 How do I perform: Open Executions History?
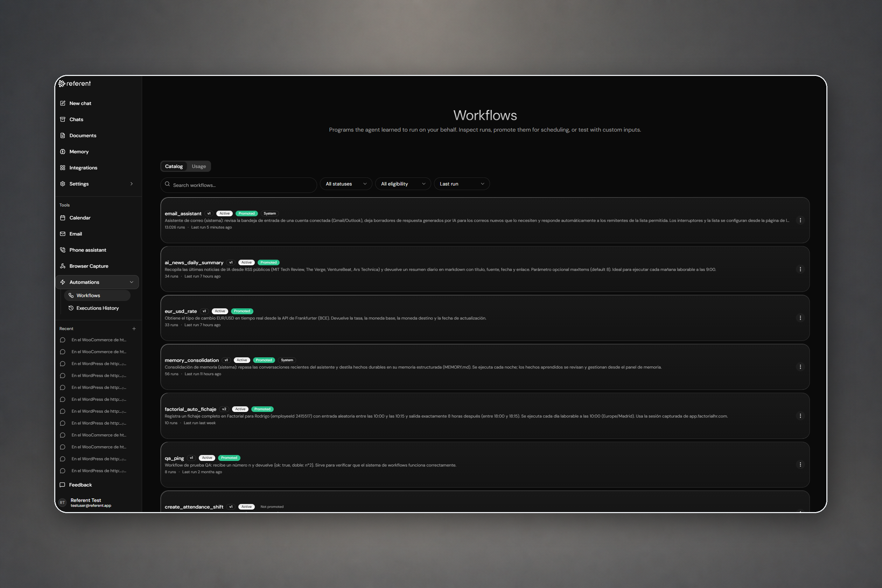[x=98, y=308]
